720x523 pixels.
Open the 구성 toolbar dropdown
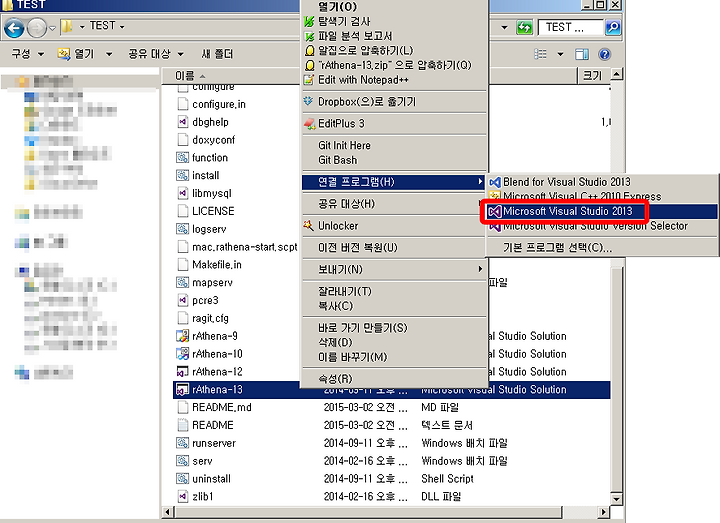28,54
